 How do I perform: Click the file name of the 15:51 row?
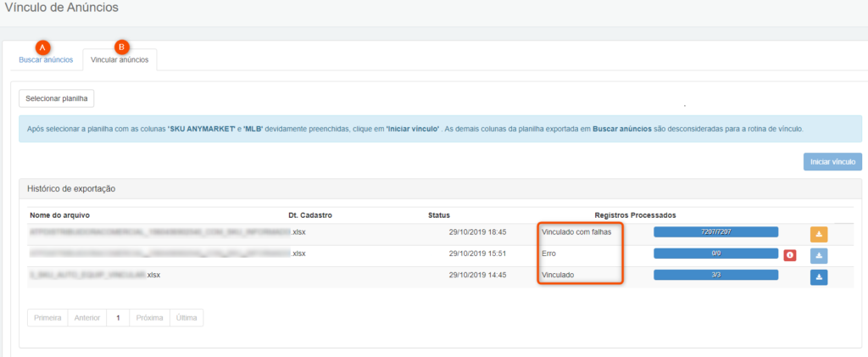click(168, 254)
